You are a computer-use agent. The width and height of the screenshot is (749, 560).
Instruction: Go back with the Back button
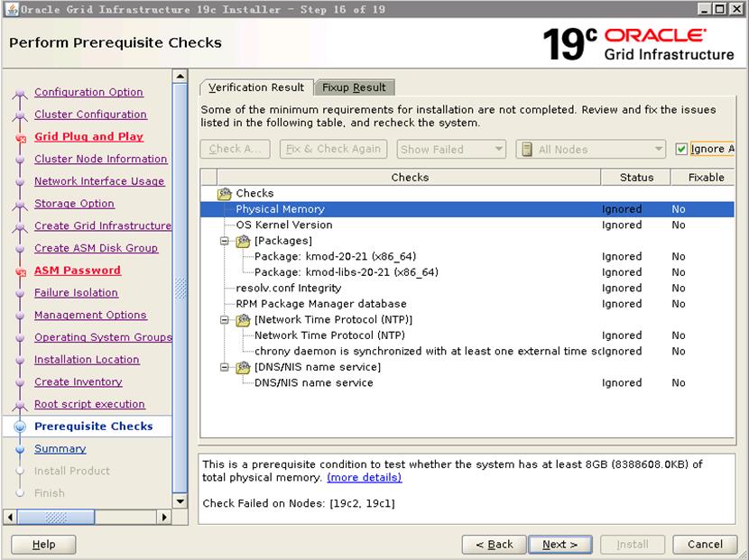[494, 545]
